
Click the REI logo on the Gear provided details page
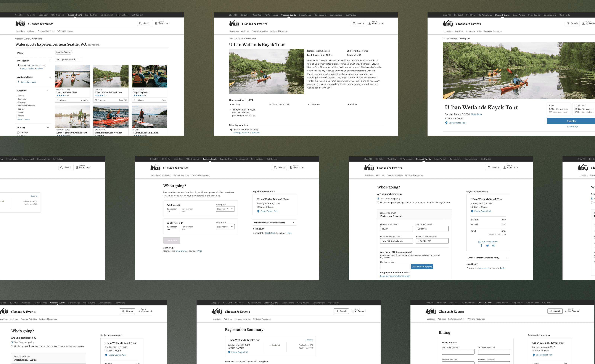234,23
